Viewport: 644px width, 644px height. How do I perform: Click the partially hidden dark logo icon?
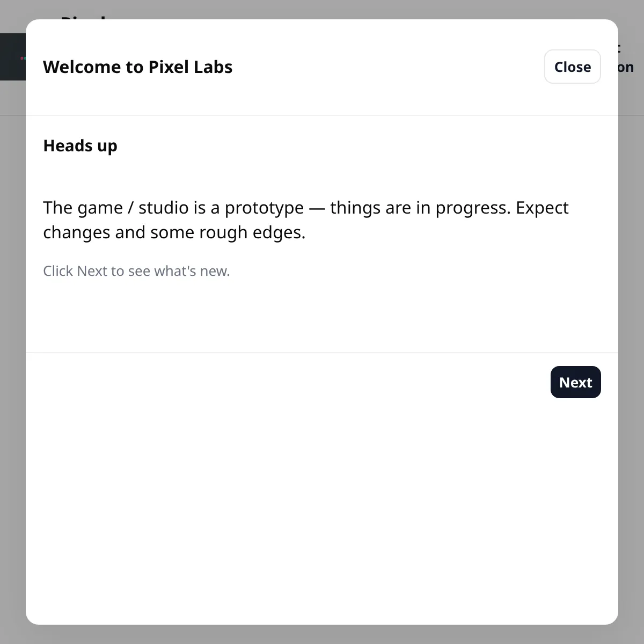(x=13, y=57)
